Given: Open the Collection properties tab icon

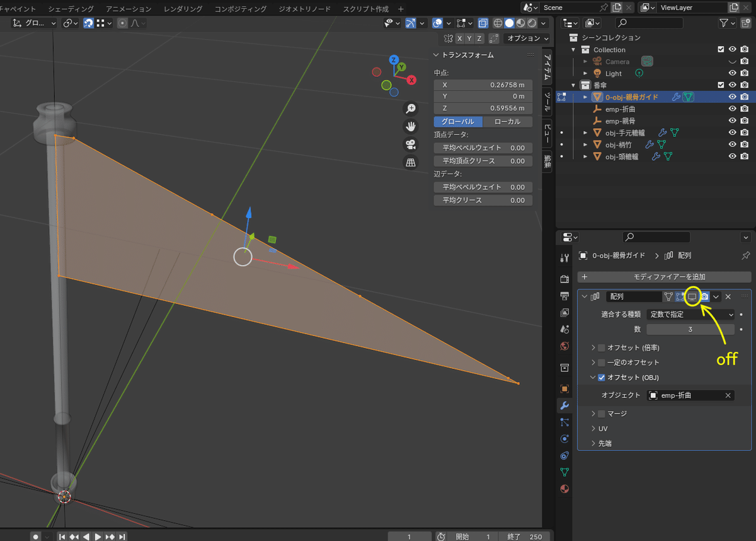Looking at the screenshot, I should click(x=564, y=367).
